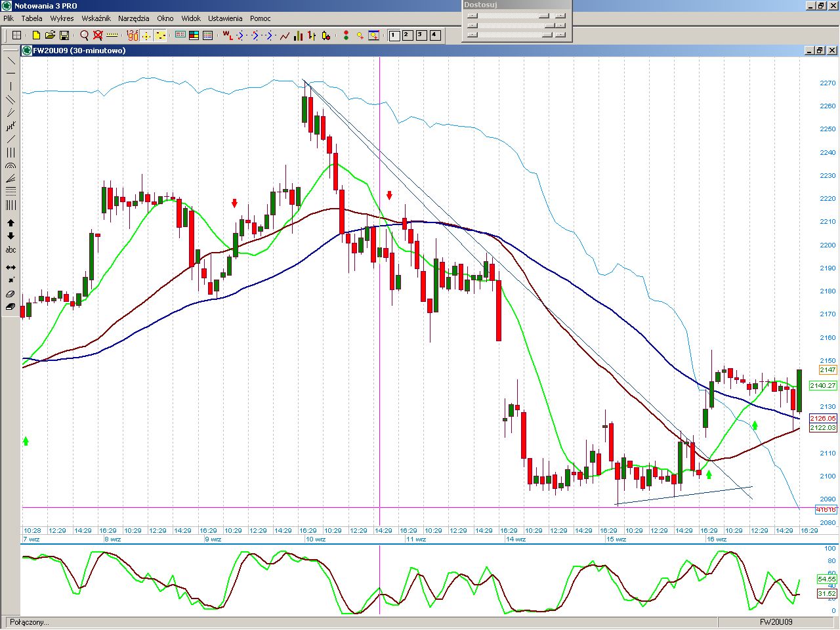Viewport: 840px width, 630px height.
Task: Toggle the traffic light indicator icon
Action: pyautogui.click(x=346, y=35)
